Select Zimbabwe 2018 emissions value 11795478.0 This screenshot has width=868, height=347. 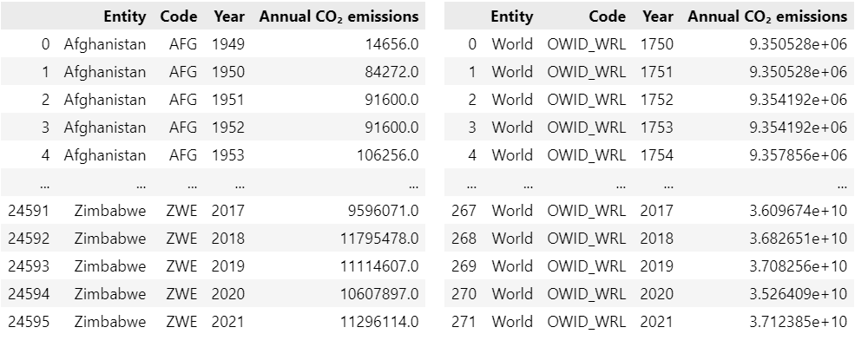tap(379, 239)
